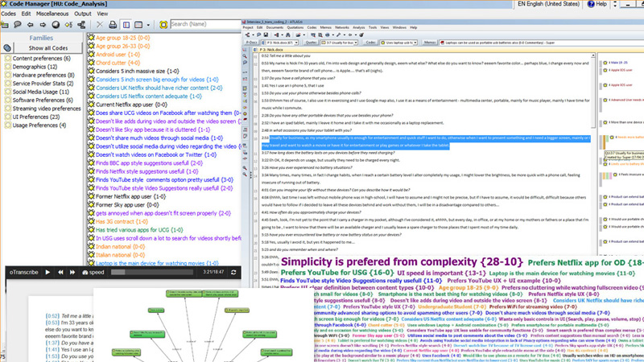Click the oTranscribe audio progress bar
This screenshot has width=644, height=362.
pyautogui.click(x=151, y=272)
